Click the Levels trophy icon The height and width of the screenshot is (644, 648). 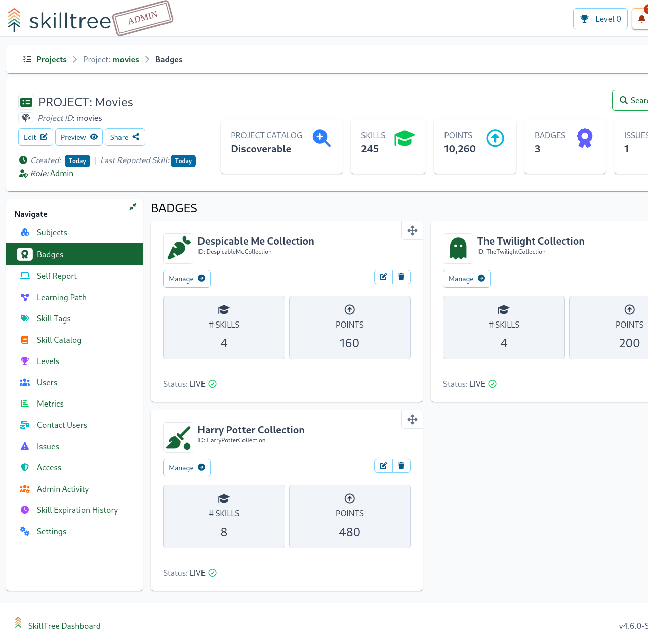coord(25,361)
